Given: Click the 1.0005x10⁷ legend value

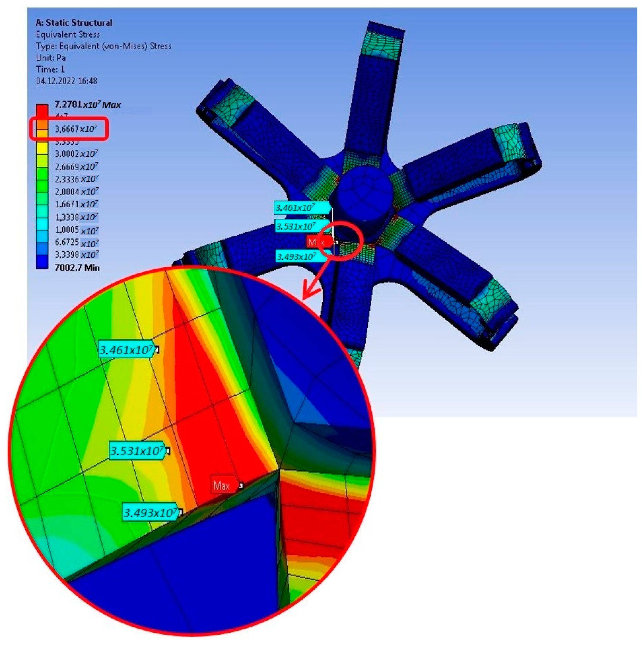Looking at the screenshot, I should (x=76, y=230).
